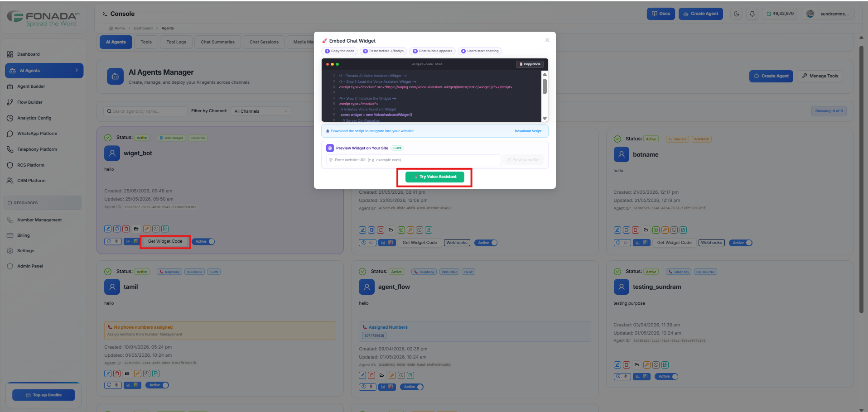Close the Embed Chat Widget dialog
This screenshot has width=868, height=412.
pyautogui.click(x=547, y=40)
